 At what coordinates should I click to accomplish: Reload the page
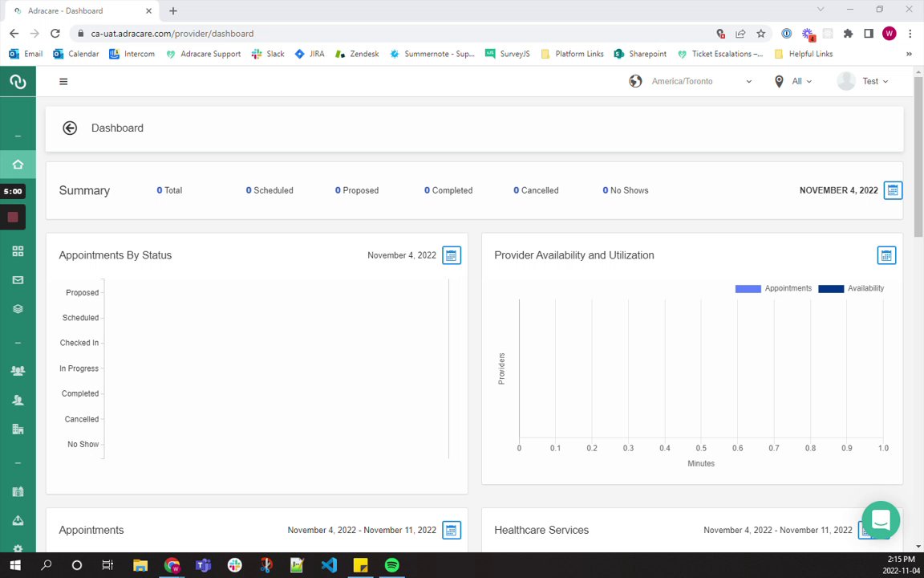pyautogui.click(x=55, y=34)
